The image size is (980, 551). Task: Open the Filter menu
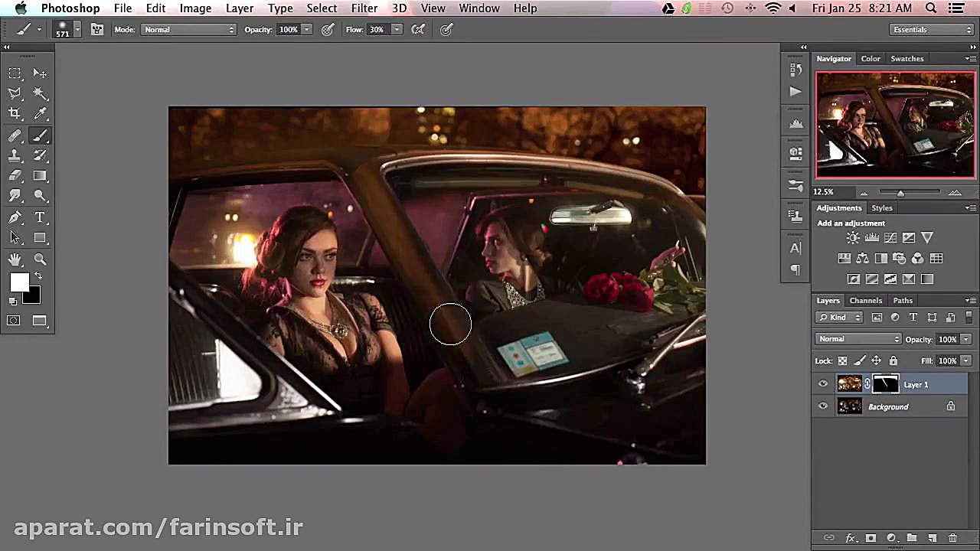(x=364, y=8)
